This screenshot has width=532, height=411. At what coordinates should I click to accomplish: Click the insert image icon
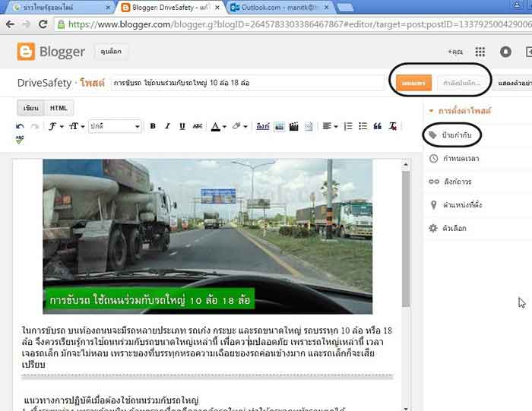(279, 126)
